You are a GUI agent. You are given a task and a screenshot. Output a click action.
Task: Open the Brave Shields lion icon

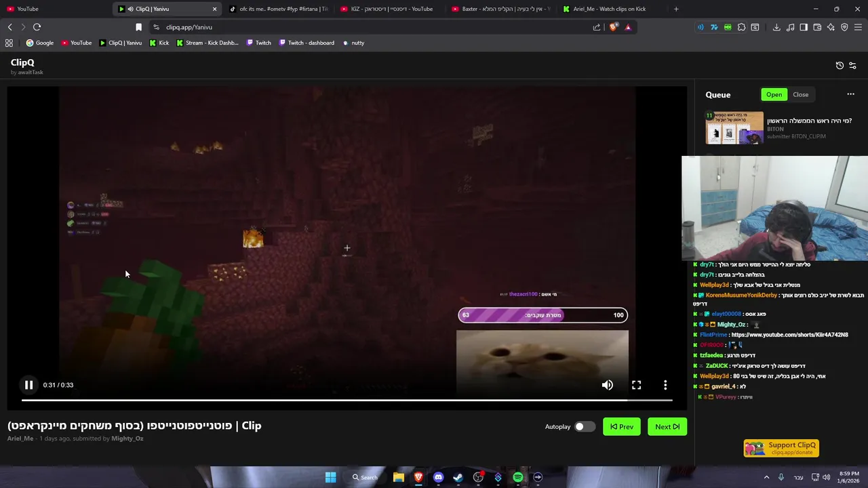click(x=613, y=27)
